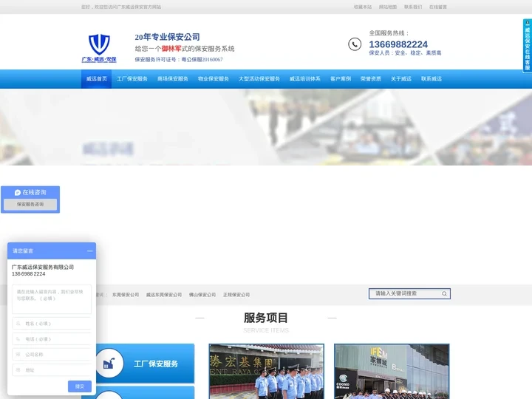The image size is (532, 399).
Task: Click 网站地图 link in top bar
Action: coord(388,7)
